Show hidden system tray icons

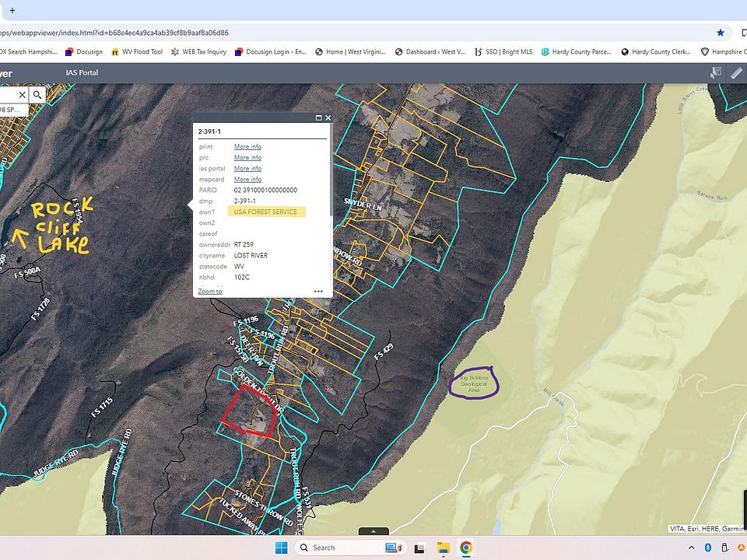tap(691, 548)
